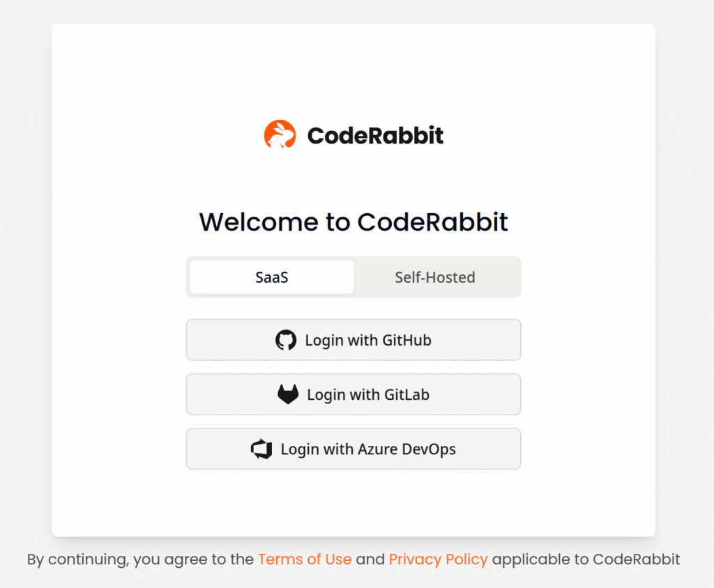This screenshot has height=588, width=714.
Task: Click the "Login with GitHub" label text
Action: [x=368, y=341]
